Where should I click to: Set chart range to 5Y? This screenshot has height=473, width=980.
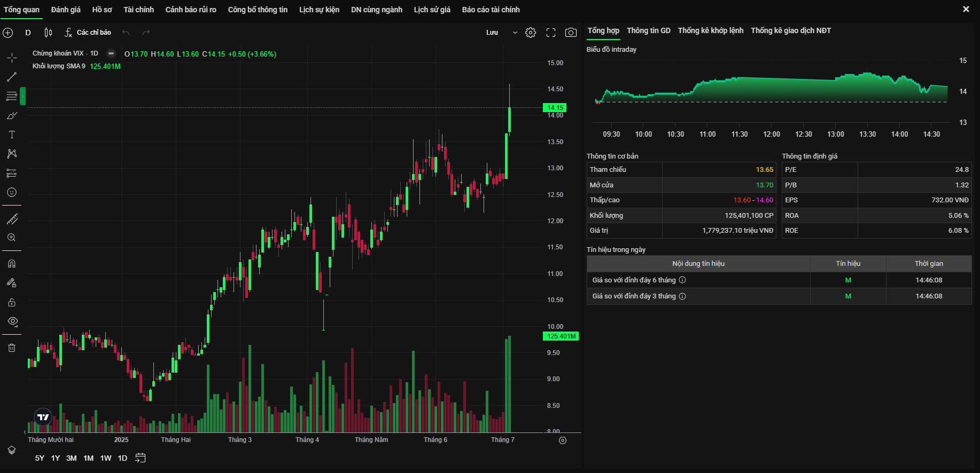40,458
